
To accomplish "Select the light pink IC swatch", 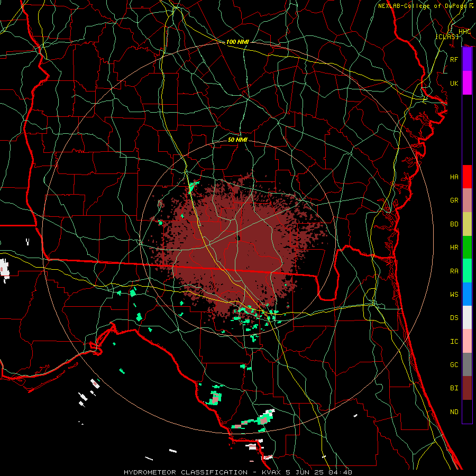I will pos(467,341).
